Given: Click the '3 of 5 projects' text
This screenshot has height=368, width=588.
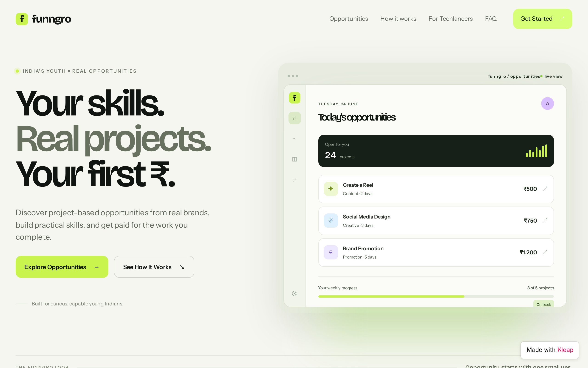Looking at the screenshot, I should coord(540,288).
